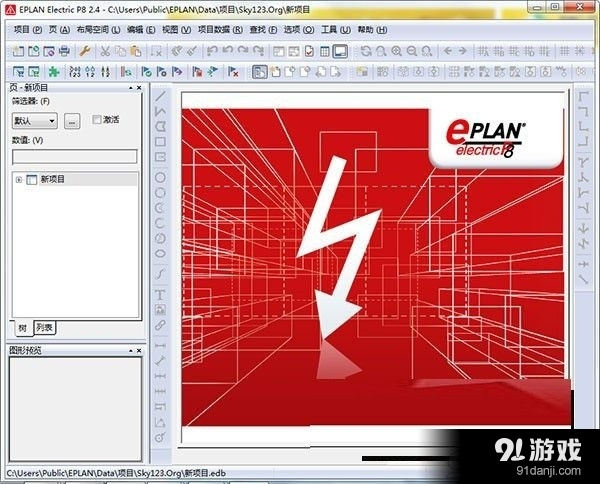The width and height of the screenshot is (600, 484).
Task: Open the 项目 (P) menu
Action: point(28,30)
